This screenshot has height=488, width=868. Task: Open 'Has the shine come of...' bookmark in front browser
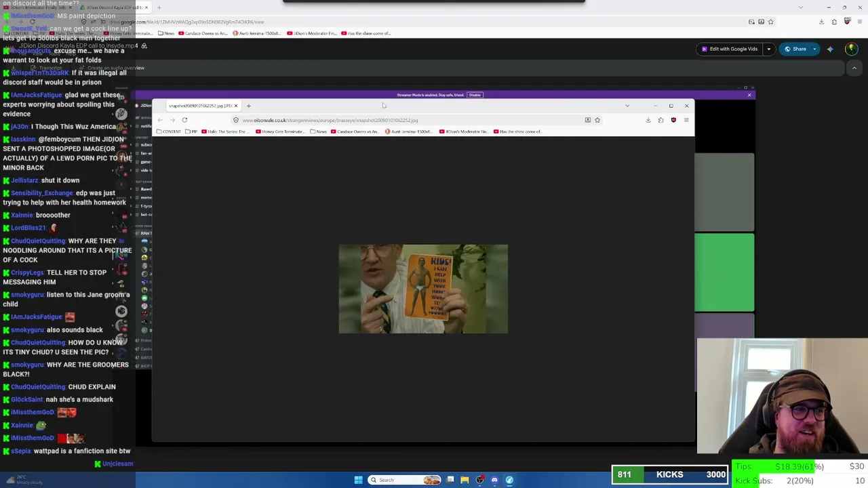coord(518,131)
